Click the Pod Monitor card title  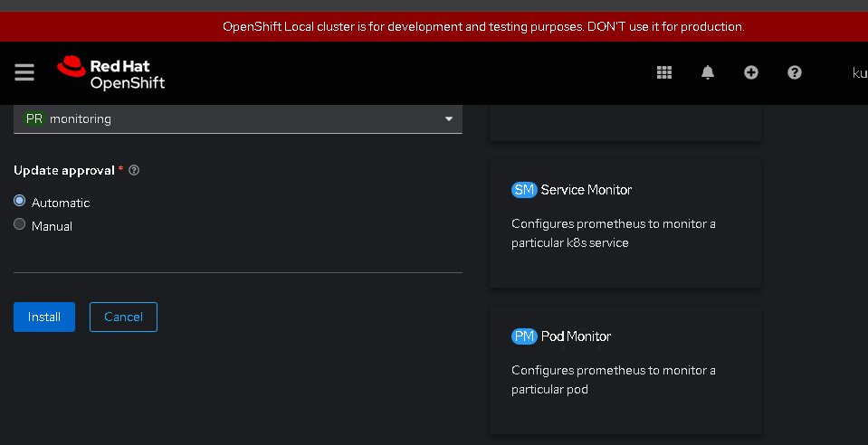[577, 336]
